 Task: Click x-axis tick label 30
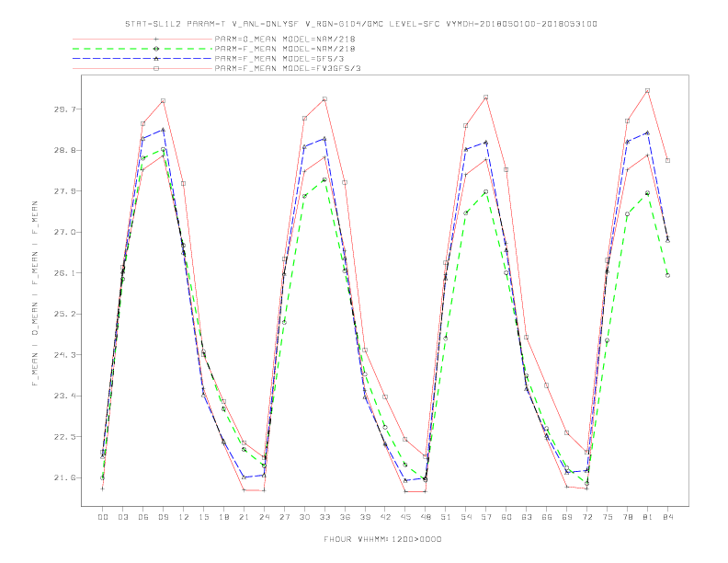pyautogui.click(x=304, y=517)
